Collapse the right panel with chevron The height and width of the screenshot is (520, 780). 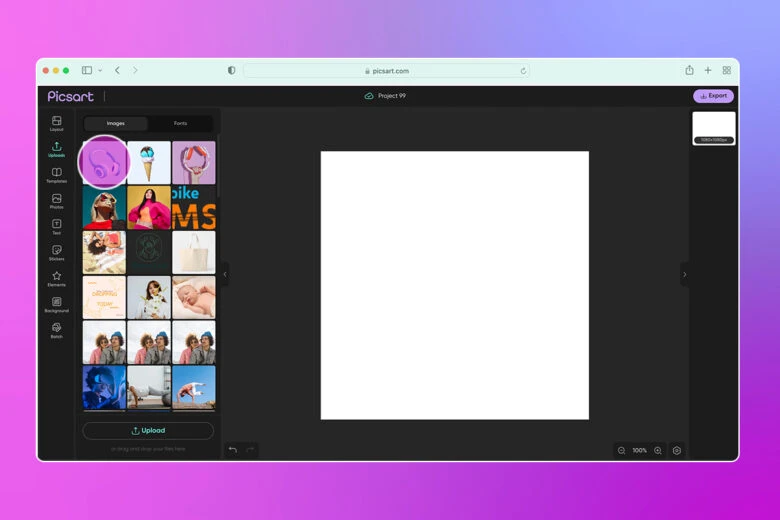(x=684, y=274)
